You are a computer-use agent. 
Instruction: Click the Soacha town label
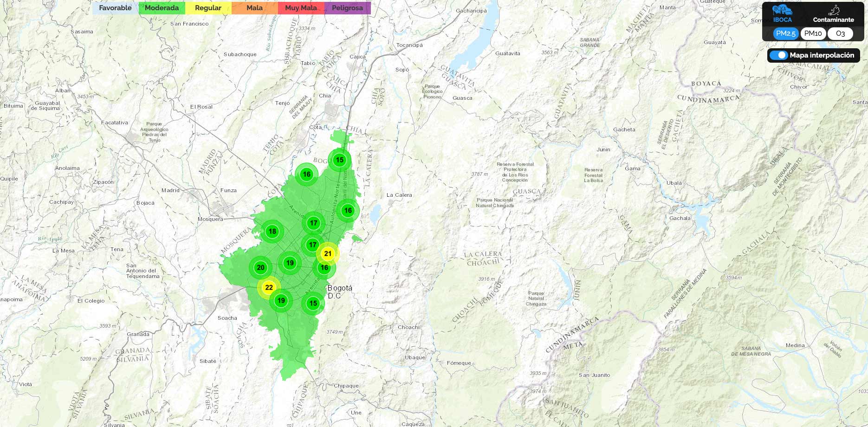(x=227, y=318)
